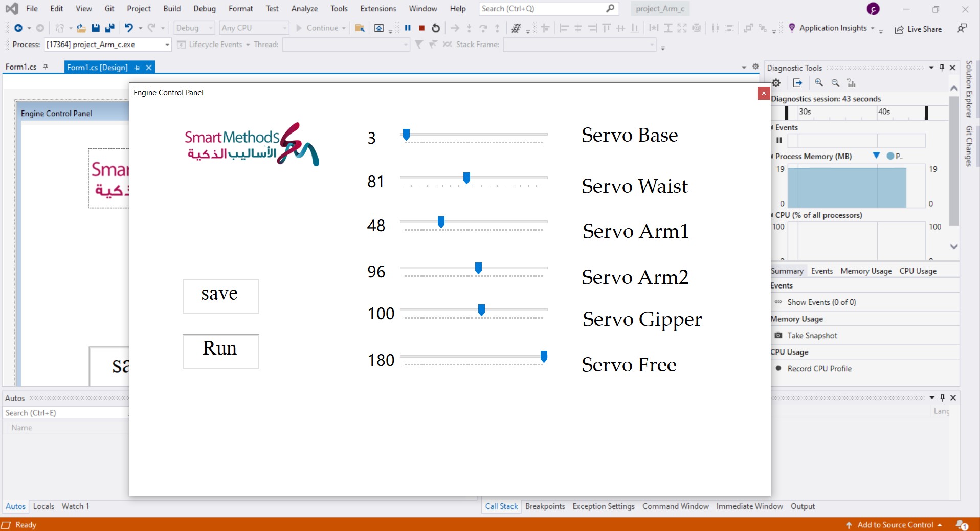Open the Debug menu
This screenshot has height=531, width=980.
[x=205, y=9]
